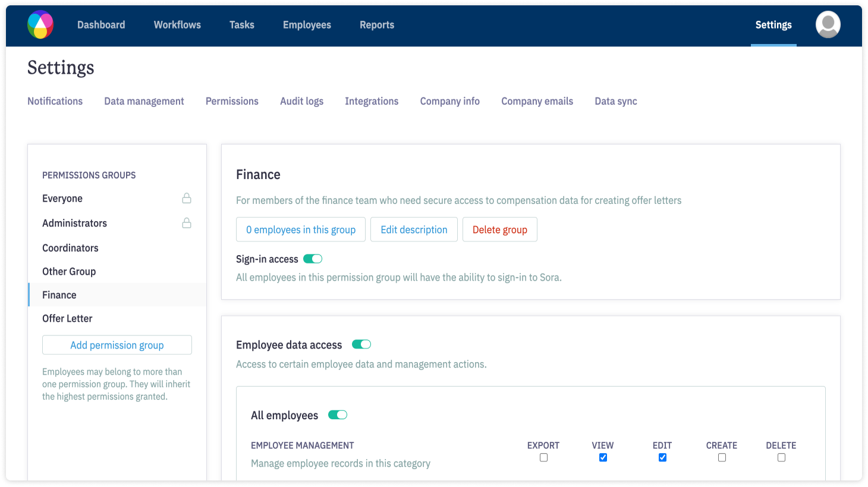Switch to the Company info tab
Image resolution: width=868 pixels, height=487 pixels.
pos(450,101)
